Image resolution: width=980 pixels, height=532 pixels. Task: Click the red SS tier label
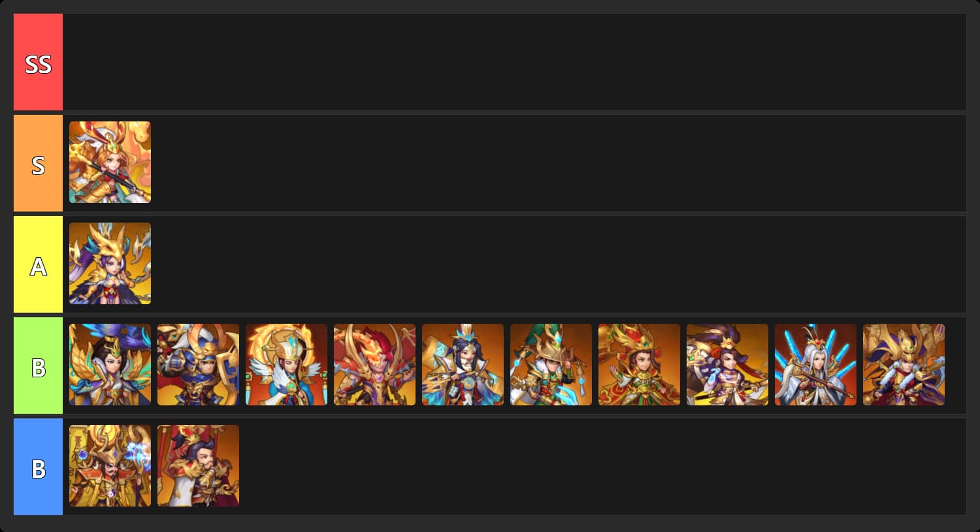tap(38, 62)
